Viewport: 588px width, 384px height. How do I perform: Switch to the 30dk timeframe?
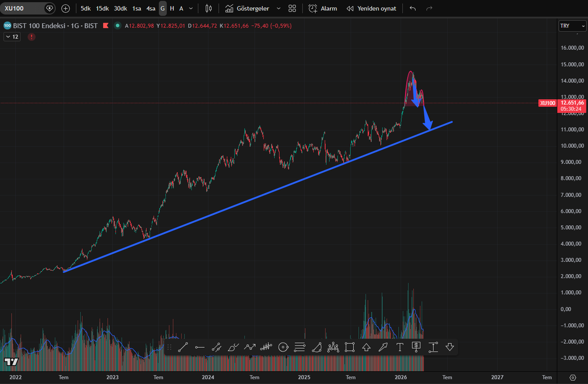coord(121,8)
